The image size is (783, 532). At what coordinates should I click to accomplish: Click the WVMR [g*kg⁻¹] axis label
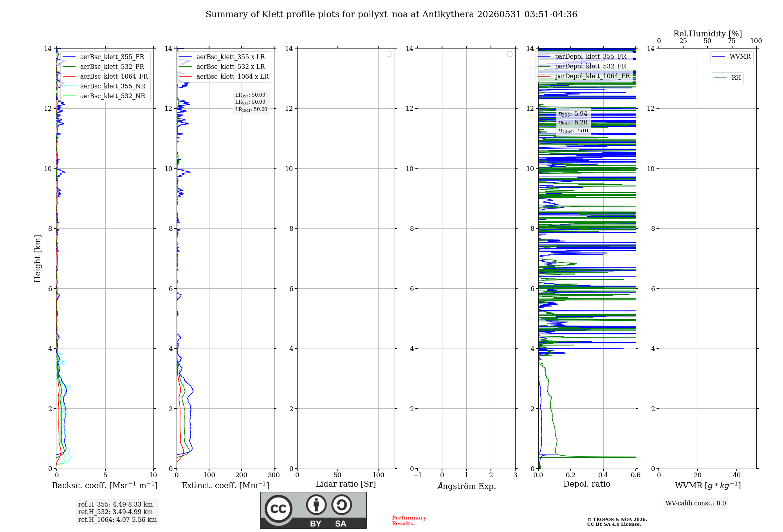[x=708, y=485]
